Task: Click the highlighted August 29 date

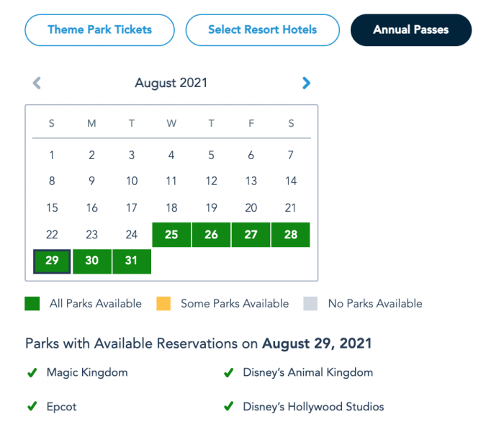Action: (x=52, y=261)
